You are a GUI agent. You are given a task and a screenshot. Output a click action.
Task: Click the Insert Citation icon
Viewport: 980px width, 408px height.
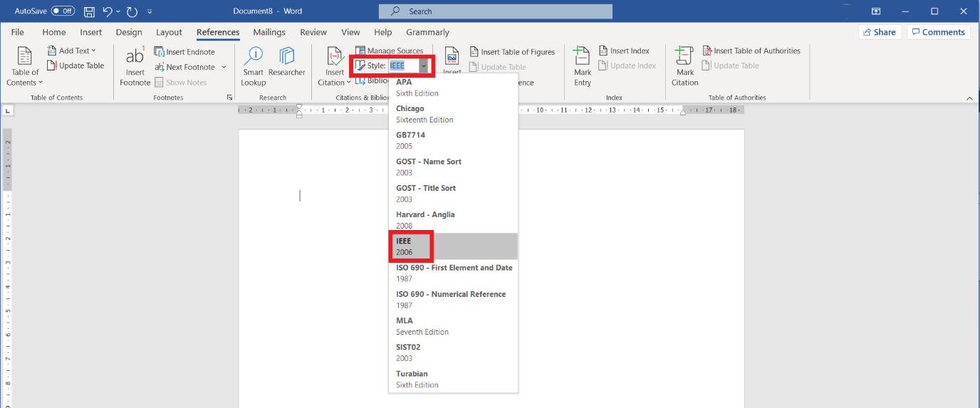[x=335, y=66]
